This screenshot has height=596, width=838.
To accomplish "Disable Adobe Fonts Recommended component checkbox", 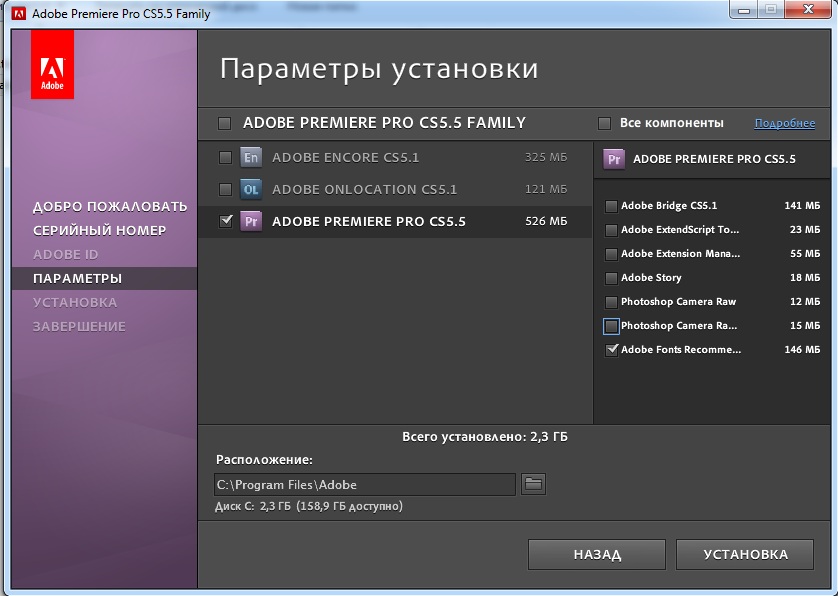I will [x=611, y=350].
